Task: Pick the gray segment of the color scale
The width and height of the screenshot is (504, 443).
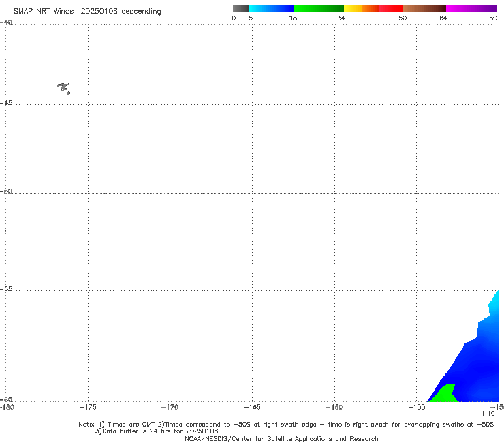Action: point(240,8)
